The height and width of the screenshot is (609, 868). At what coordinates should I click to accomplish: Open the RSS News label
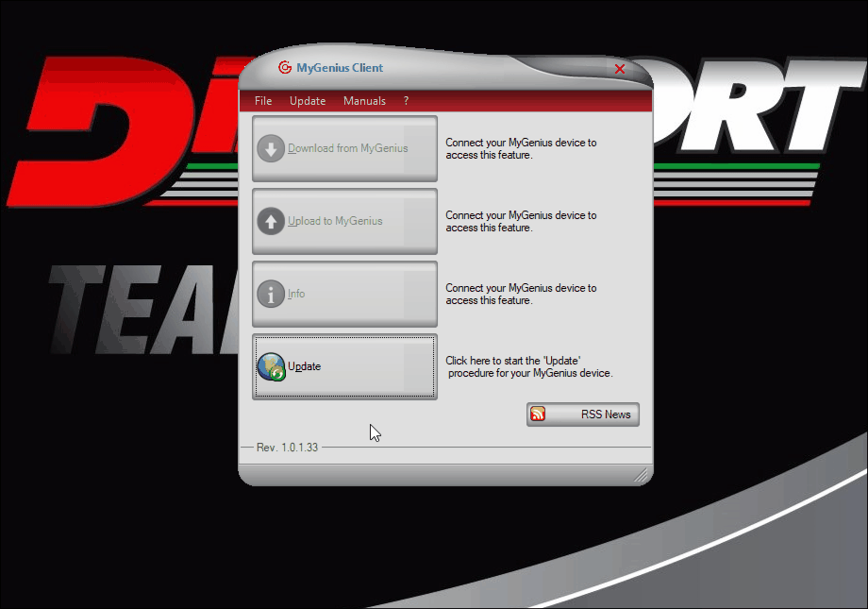606,414
